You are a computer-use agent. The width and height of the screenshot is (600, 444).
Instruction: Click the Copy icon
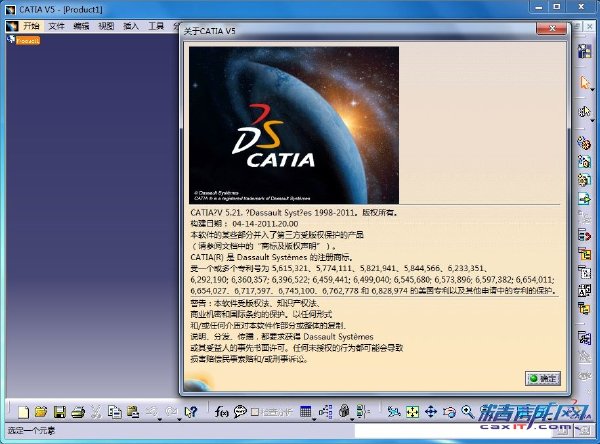(x=114, y=412)
